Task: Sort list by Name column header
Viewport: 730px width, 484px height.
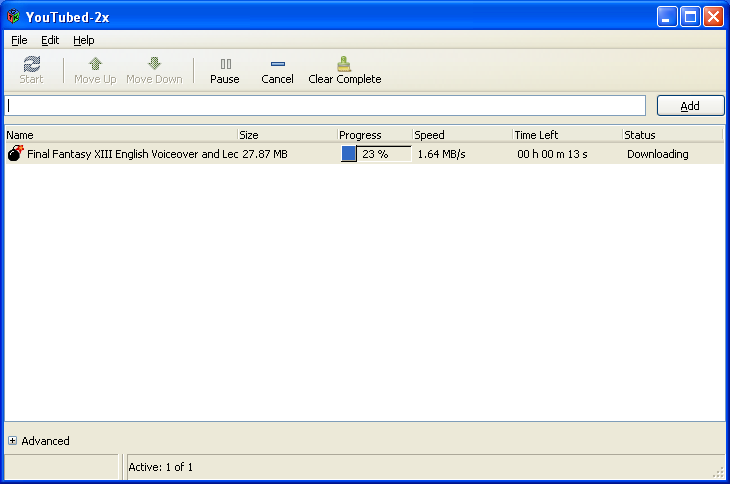Action: point(120,135)
